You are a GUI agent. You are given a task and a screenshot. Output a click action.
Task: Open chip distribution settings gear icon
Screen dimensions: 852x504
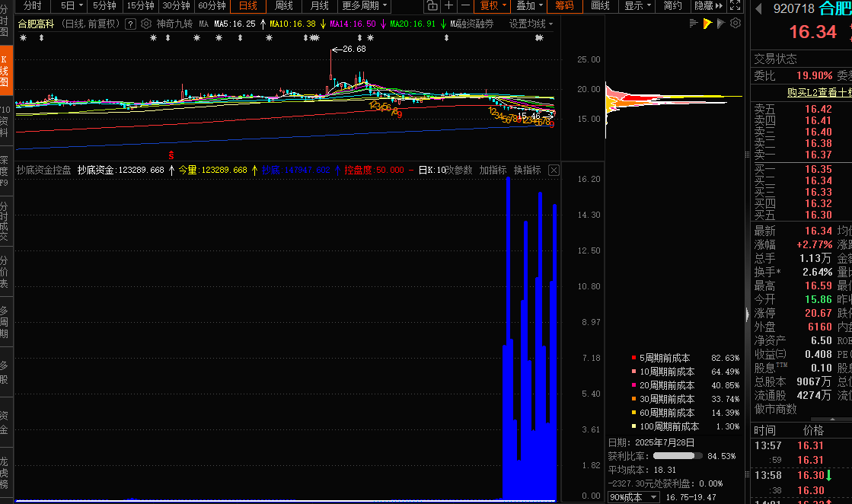[x=735, y=24]
